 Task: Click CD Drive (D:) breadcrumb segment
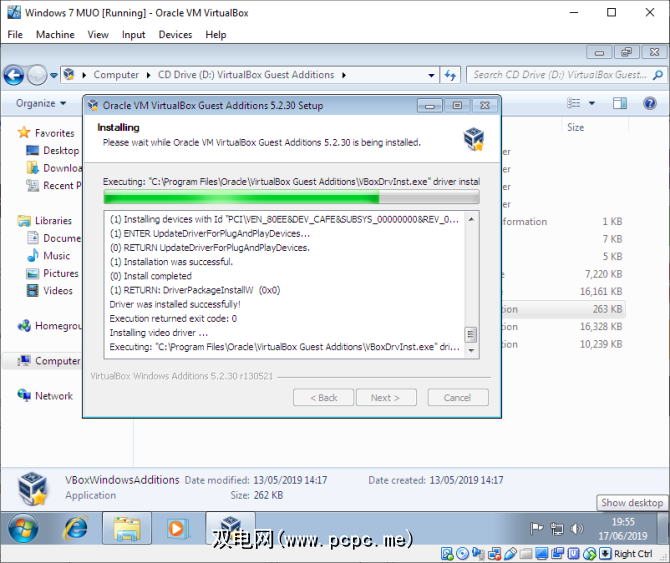pyautogui.click(x=246, y=75)
